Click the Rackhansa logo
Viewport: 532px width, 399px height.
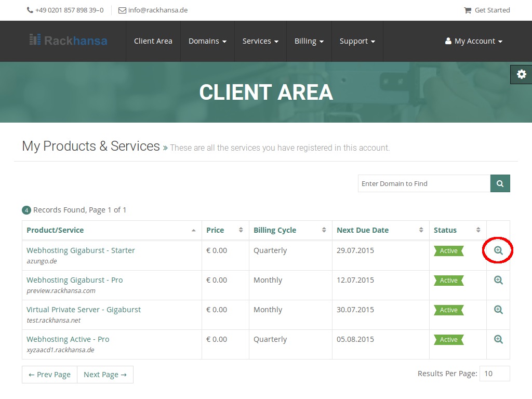pyautogui.click(x=68, y=41)
